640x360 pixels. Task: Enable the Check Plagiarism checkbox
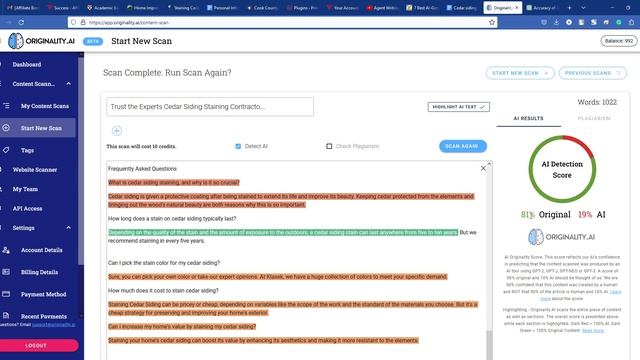tap(329, 146)
